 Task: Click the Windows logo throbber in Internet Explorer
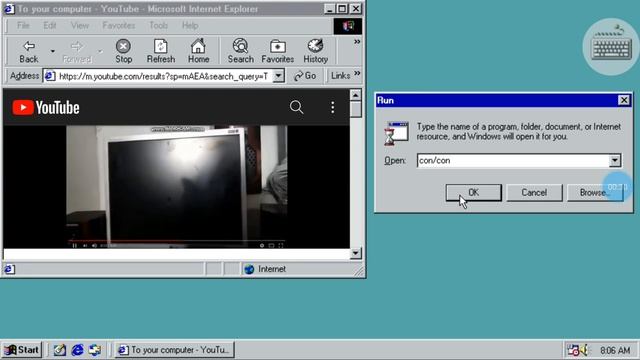click(x=348, y=26)
